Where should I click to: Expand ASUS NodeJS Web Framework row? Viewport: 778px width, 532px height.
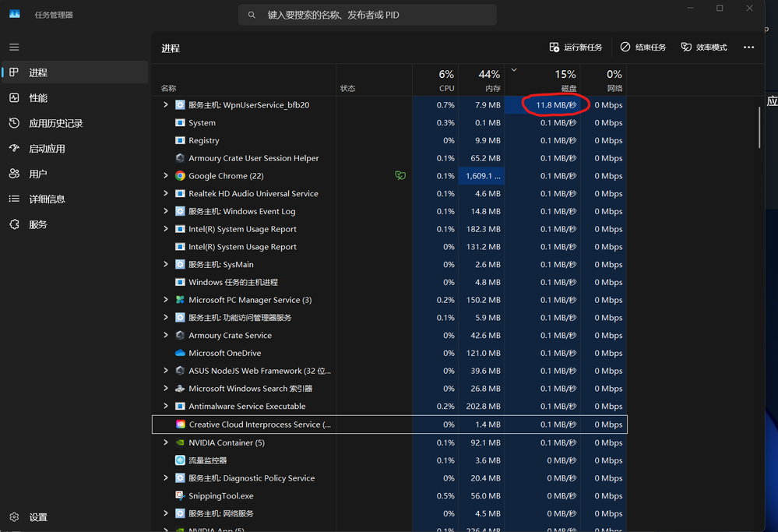pyautogui.click(x=166, y=370)
